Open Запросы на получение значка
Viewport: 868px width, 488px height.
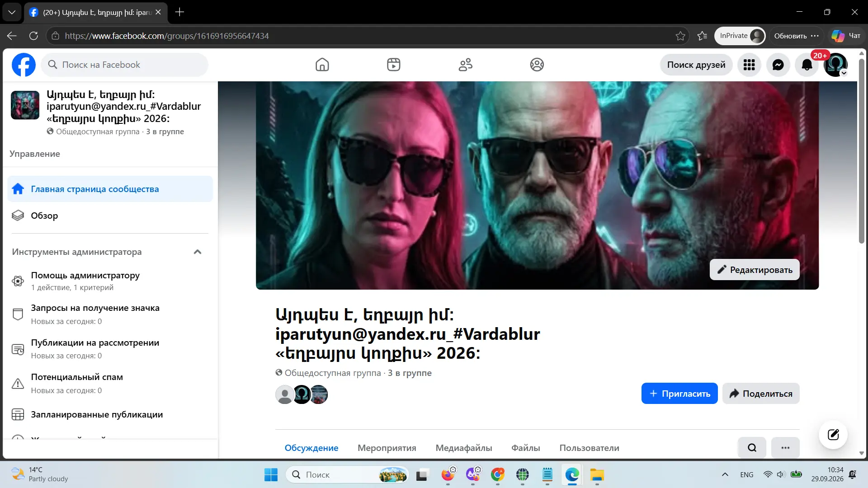[110, 314]
